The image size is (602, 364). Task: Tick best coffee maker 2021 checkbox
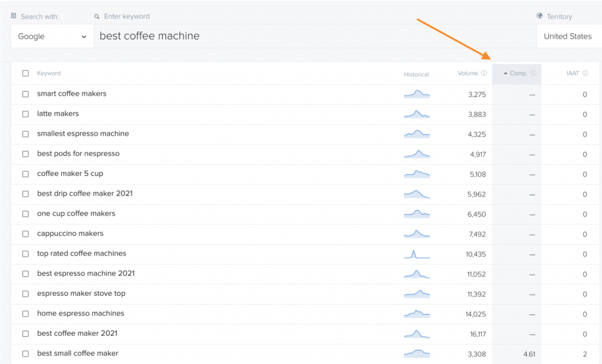click(x=25, y=333)
